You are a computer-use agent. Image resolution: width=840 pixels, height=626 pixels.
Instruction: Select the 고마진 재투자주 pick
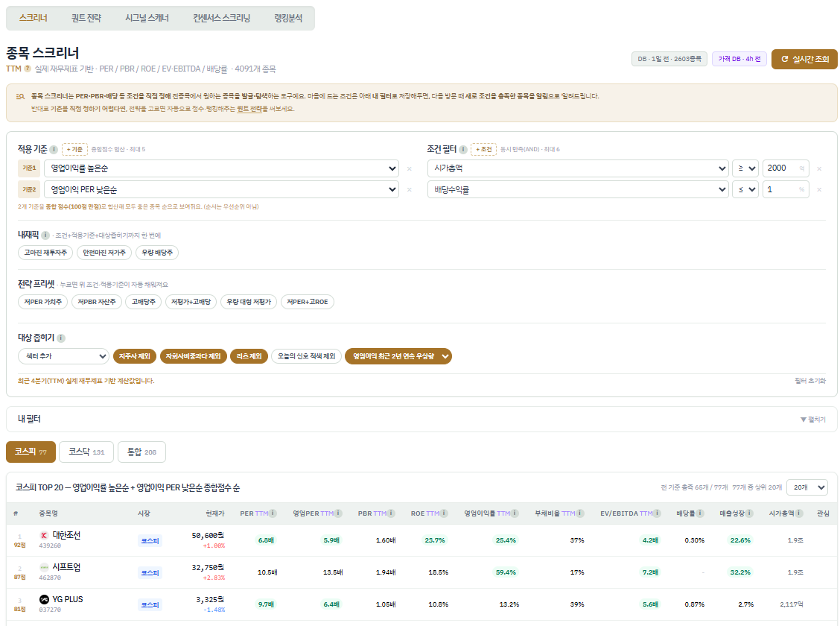[45, 253]
